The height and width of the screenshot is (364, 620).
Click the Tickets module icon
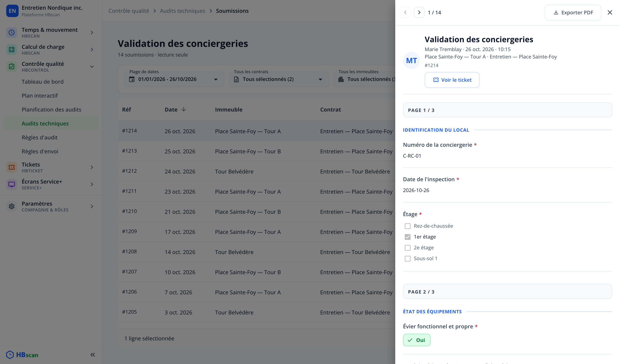[x=12, y=167]
